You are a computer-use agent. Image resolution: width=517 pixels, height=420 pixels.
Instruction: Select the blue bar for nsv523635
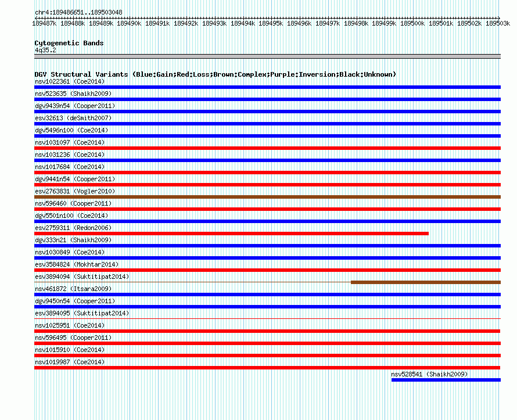tap(267, 99)
